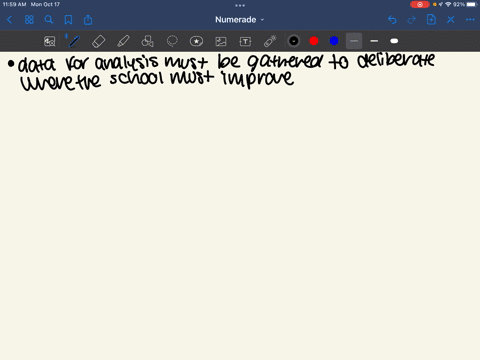Open the search magnifier
Viewport: 480px width, 360px height.
pos(49,20)
